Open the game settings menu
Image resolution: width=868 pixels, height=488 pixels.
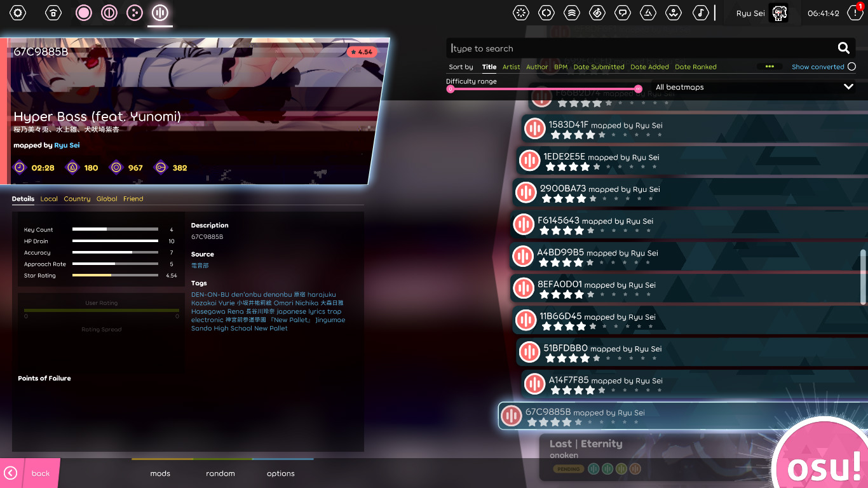point(17,13)
